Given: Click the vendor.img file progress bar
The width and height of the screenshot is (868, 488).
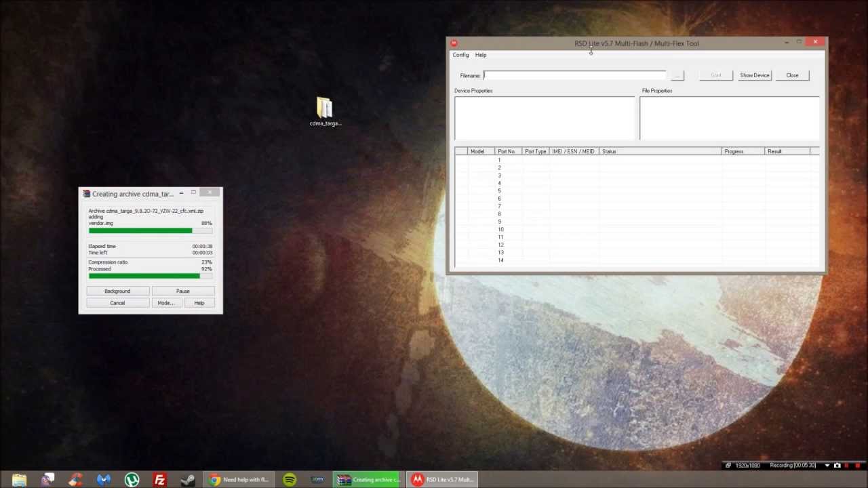Looking at the screenshot, I should (150, 230).
